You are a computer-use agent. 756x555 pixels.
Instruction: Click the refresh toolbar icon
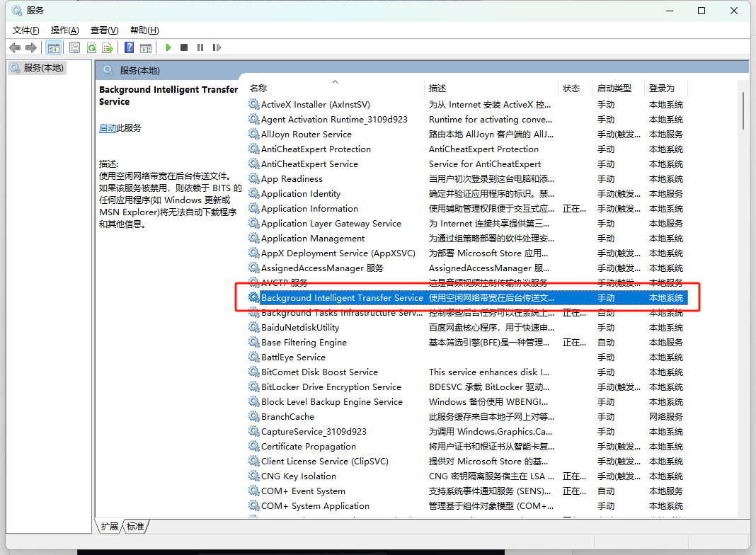91,47
